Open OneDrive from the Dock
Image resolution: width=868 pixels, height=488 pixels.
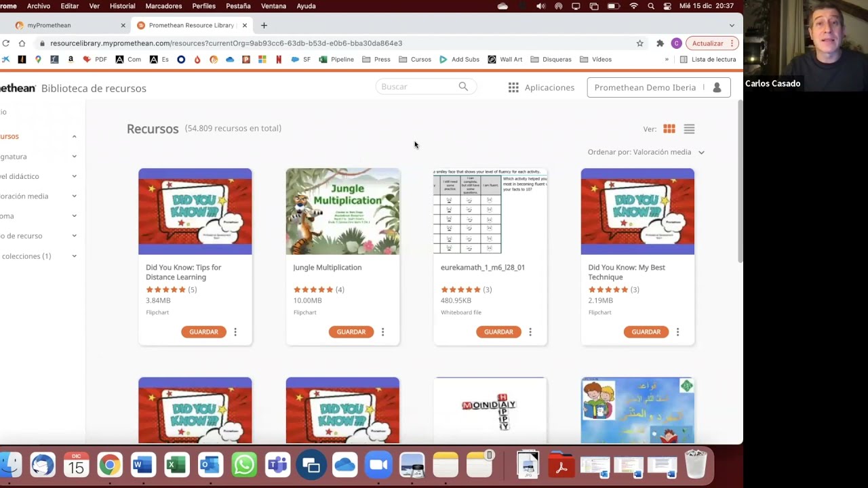[344, 466]
